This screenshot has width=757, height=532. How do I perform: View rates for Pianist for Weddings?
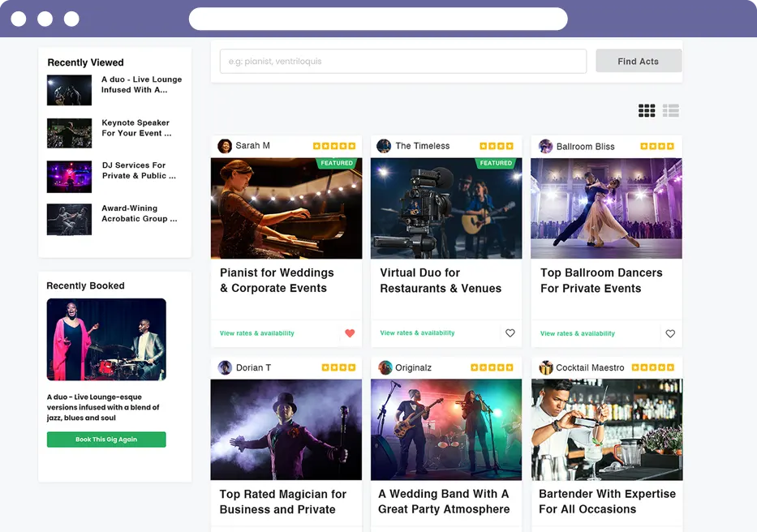257,333
